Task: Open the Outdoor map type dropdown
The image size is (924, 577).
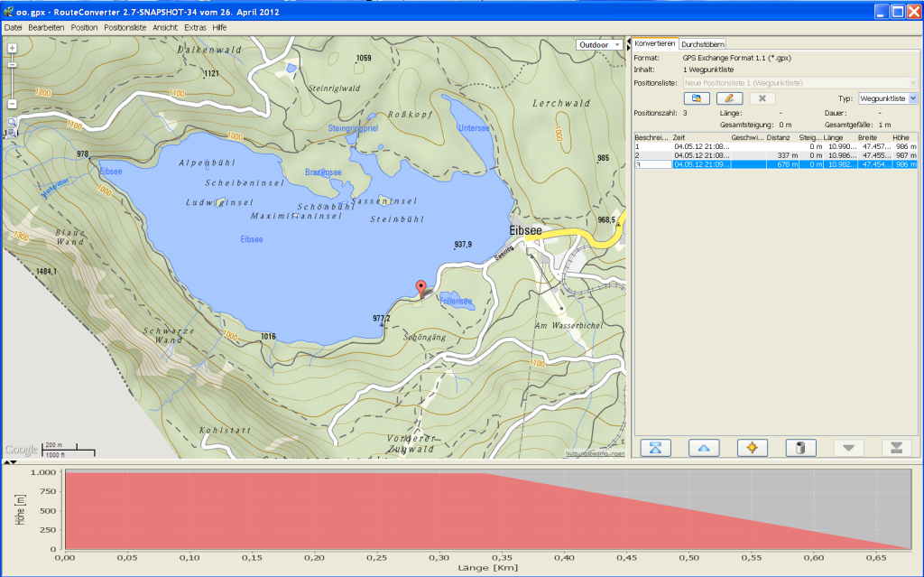Action: 599,45
